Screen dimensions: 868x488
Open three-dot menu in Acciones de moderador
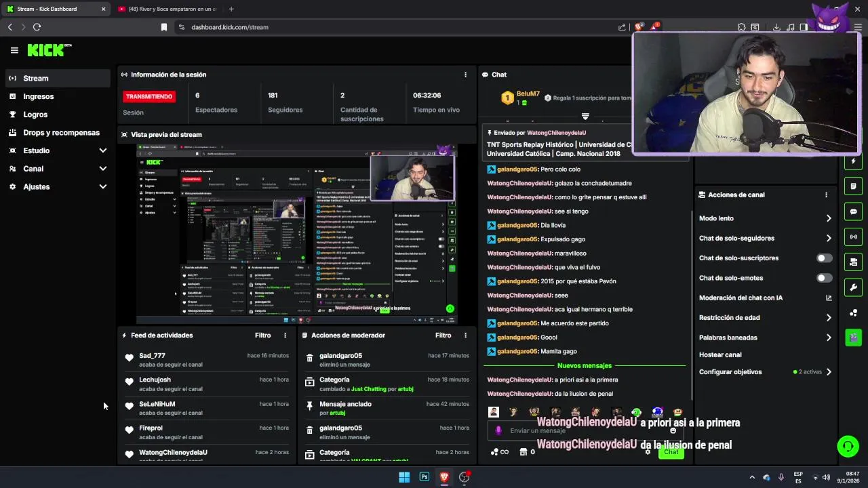pyautogui.click(x=465, y=335)
